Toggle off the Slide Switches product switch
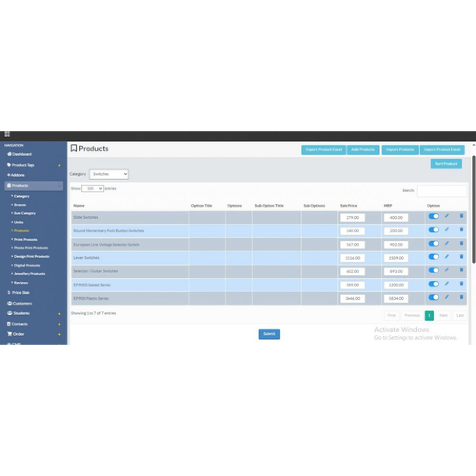Screen dimensions: 476x476 pyautogui.click(x=434, y=217)
